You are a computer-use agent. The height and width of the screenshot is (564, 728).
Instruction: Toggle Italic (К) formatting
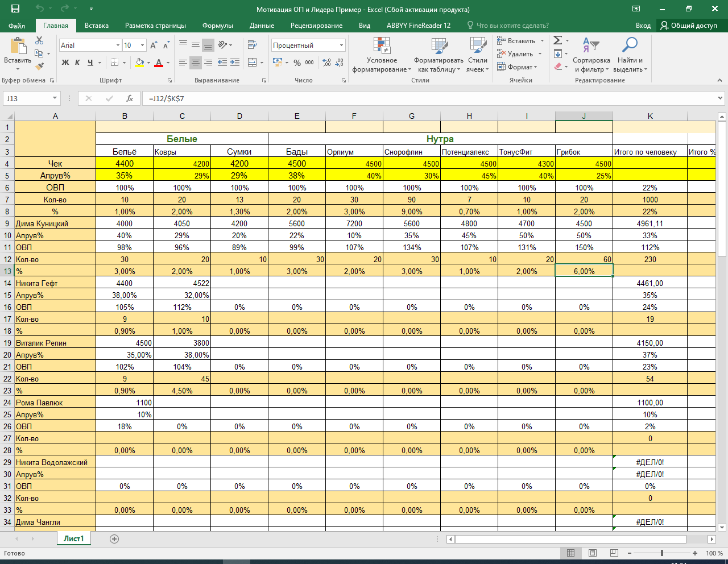(x=77, y=63)
